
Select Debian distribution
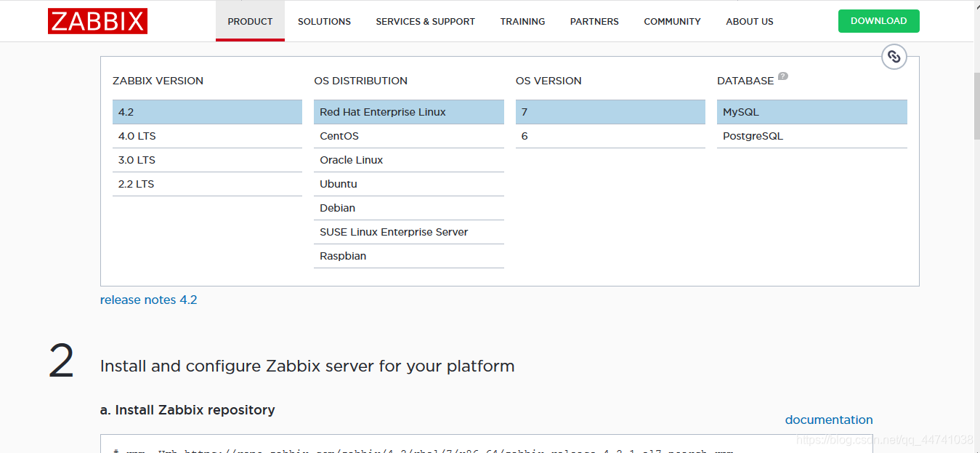pos(409,208)
